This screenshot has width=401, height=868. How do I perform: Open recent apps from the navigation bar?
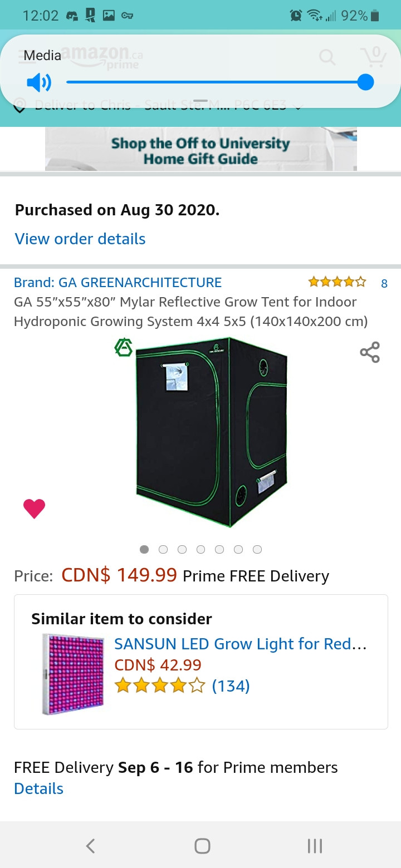[x=315, y=846]
